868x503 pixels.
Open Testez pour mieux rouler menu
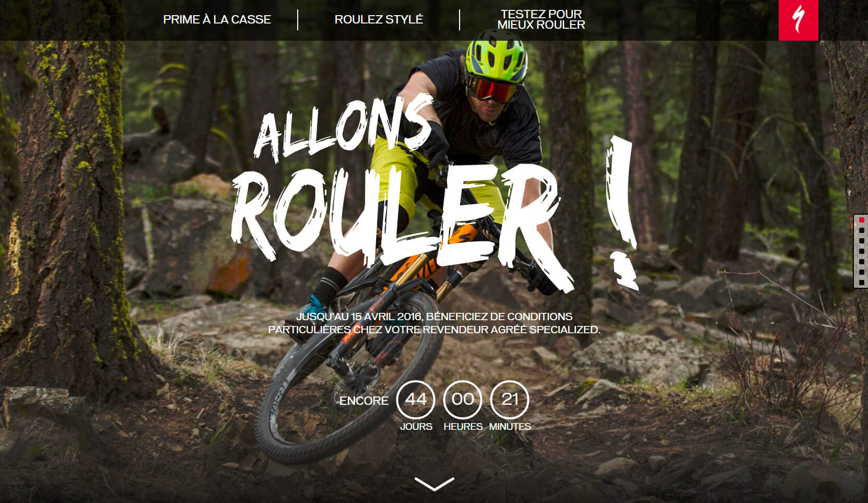[x=541, y=20]
